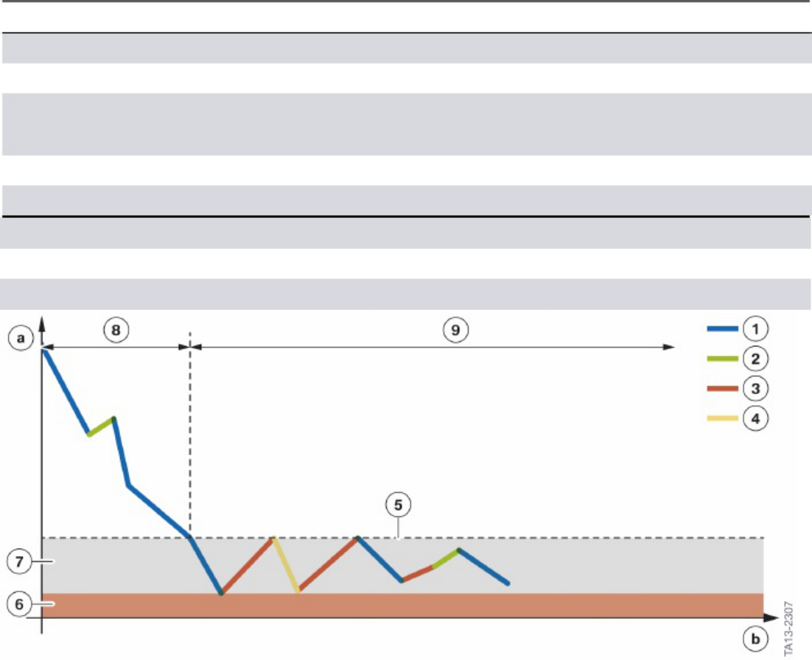
Task: Click the circled letter a at the vertical axis
Action: [21, 338]
